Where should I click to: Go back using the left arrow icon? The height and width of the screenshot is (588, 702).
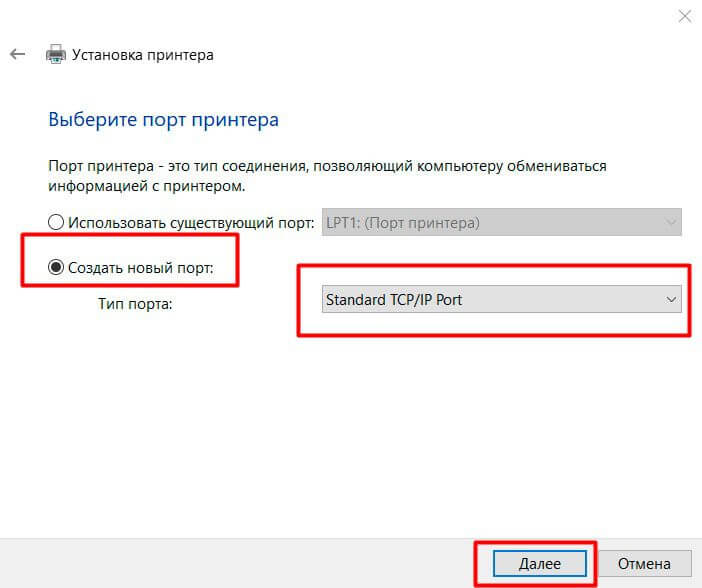coord(17,55)
